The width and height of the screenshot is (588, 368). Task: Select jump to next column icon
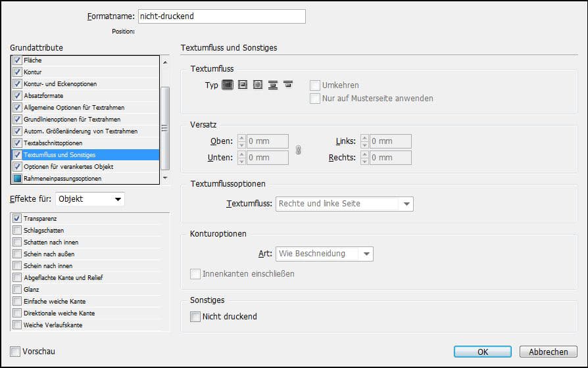point(287,85)
